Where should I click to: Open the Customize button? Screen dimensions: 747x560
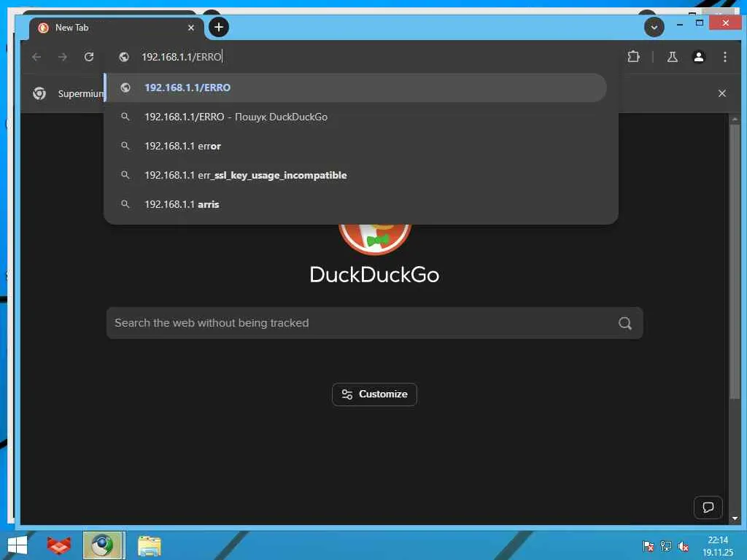(374, 394)
